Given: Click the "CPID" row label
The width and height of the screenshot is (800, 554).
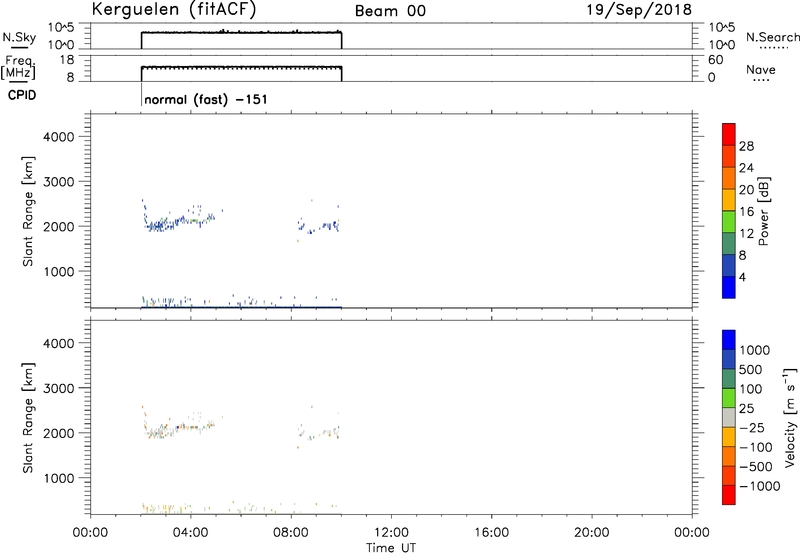Looking at the screenshot, I should (x=22, y=95).
